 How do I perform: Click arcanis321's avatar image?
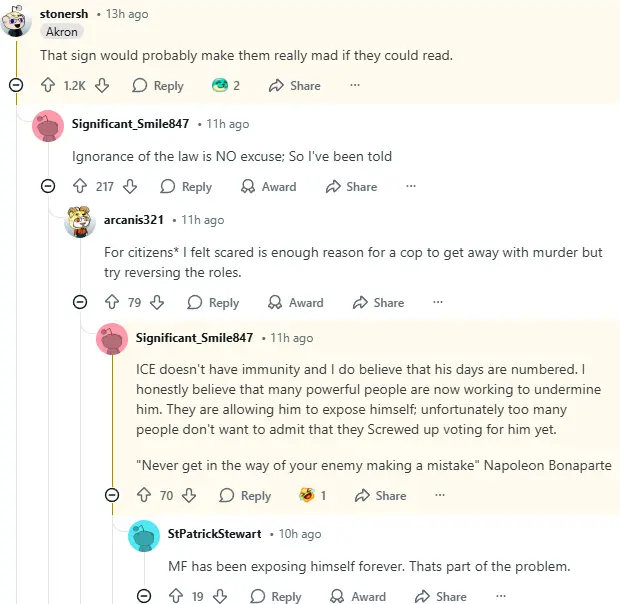coord(80,220)
